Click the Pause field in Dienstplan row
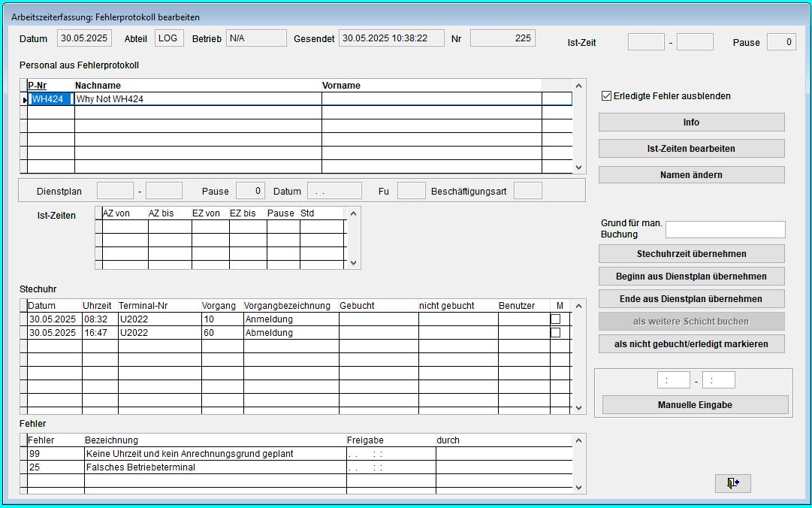The image size is (812, 508). click(250, 191)
